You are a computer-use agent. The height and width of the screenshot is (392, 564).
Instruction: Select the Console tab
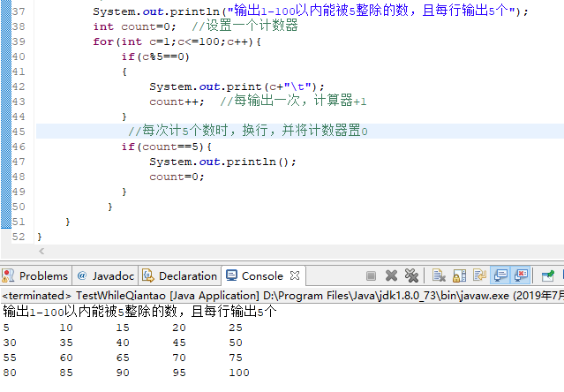(x=263, y=275)
